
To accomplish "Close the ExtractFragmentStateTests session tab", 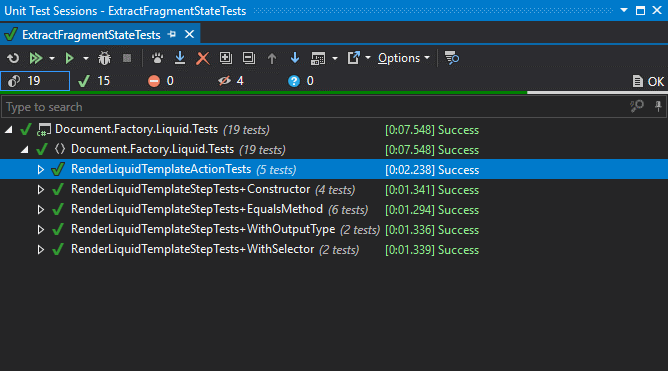I will pyautogui.click(x=190, y=34).
